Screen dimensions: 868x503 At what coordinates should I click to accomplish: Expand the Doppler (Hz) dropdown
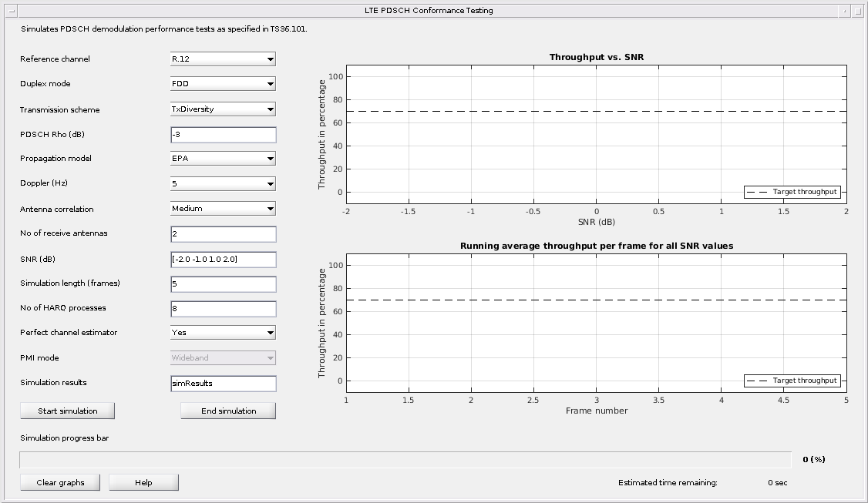click(x=223, y=183)
